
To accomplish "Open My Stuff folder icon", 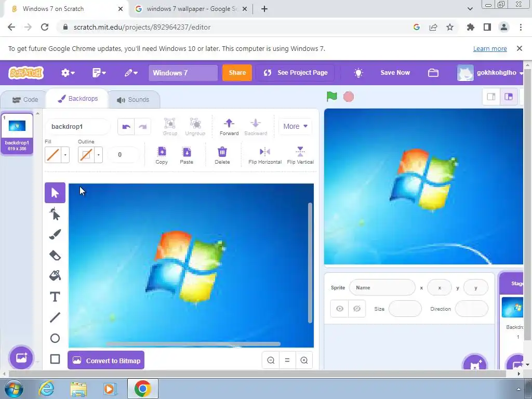I will click(433, 73).
